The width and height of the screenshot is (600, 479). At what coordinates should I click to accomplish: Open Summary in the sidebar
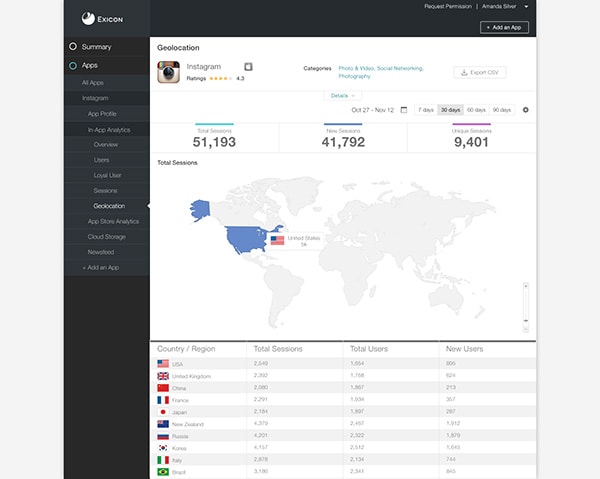tap(97, 47)
